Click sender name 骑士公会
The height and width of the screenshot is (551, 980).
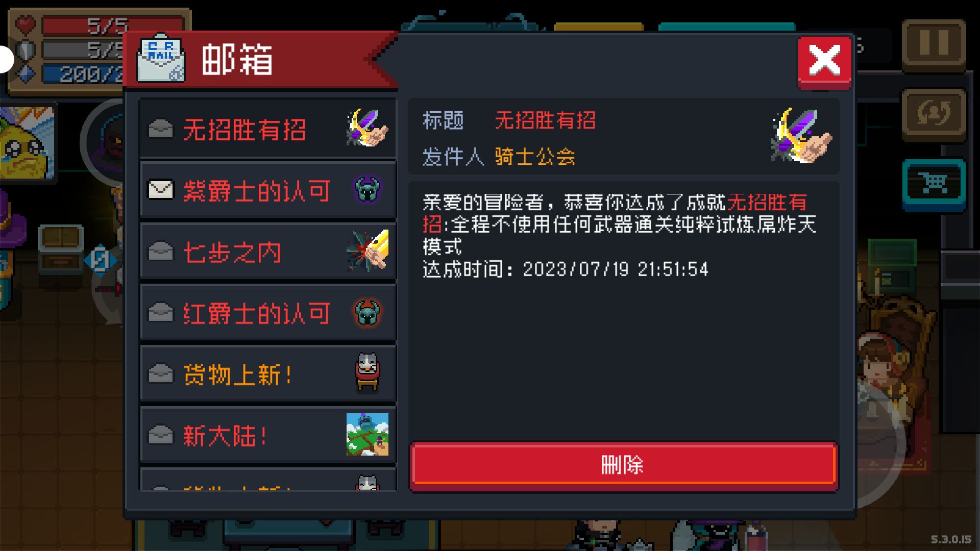click(535, 157)
